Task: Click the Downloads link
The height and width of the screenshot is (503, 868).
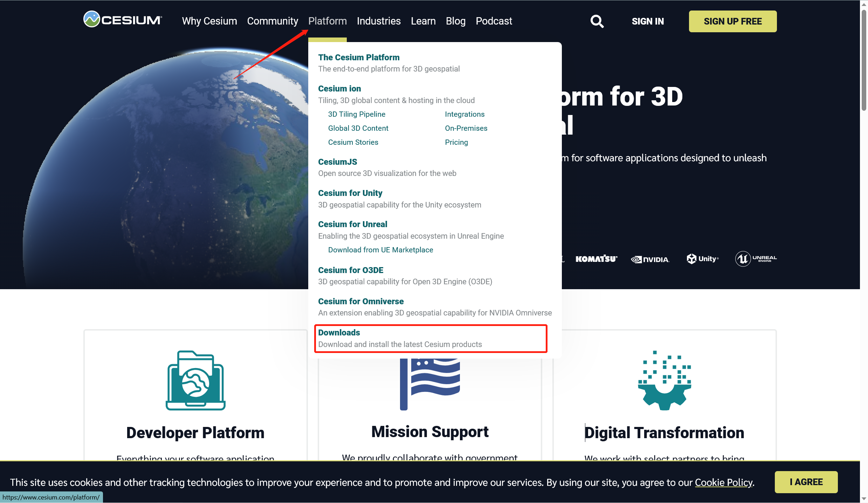Action: pos(339,332)
